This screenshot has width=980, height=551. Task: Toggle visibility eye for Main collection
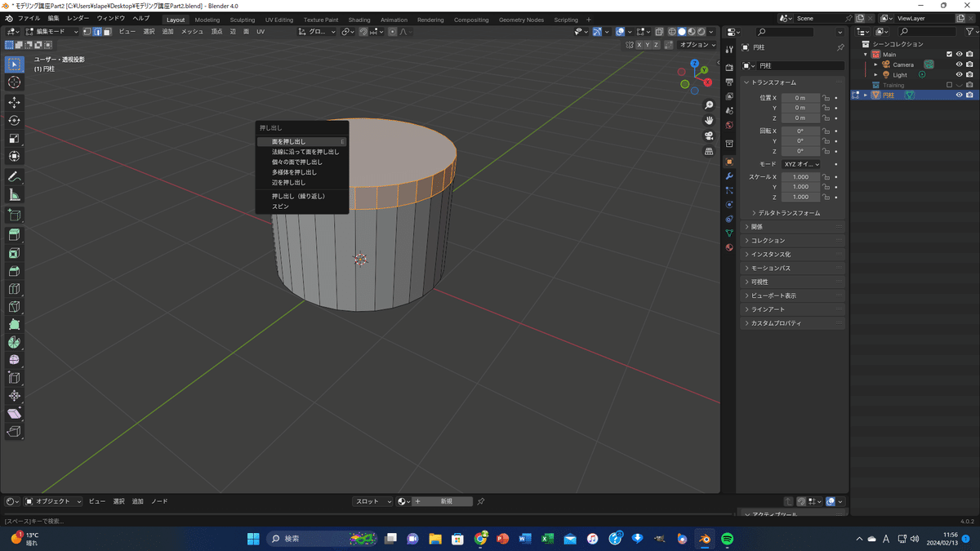coord(959,55)
